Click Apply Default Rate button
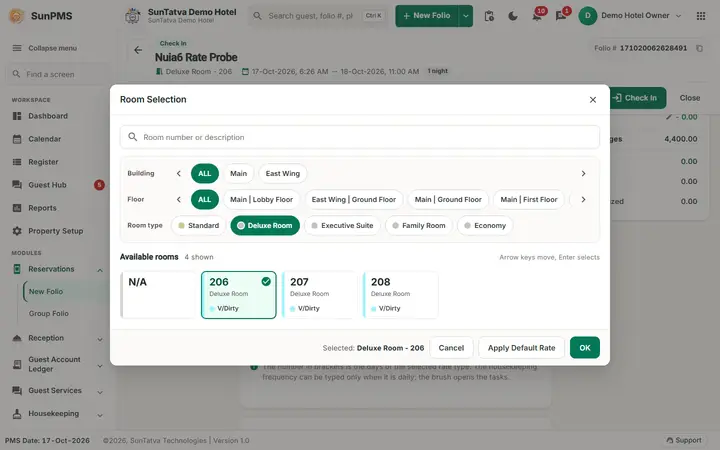Screen dimensions: 720x450 pos(521,348)
